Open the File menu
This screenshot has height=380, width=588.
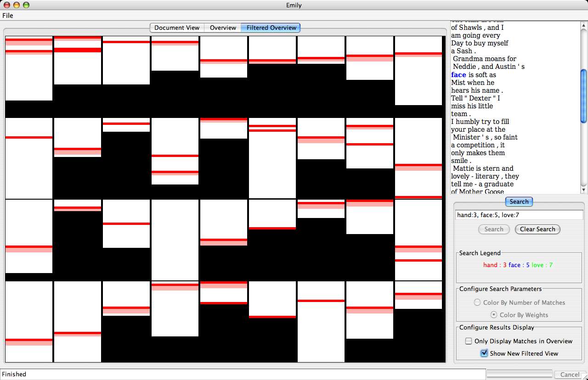tap(8, 15)
